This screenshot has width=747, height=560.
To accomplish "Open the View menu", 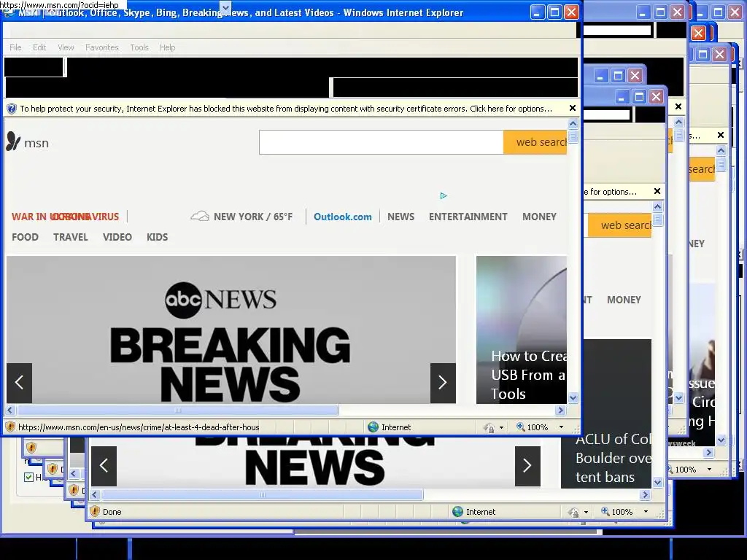I will click(x=66, y=47).
